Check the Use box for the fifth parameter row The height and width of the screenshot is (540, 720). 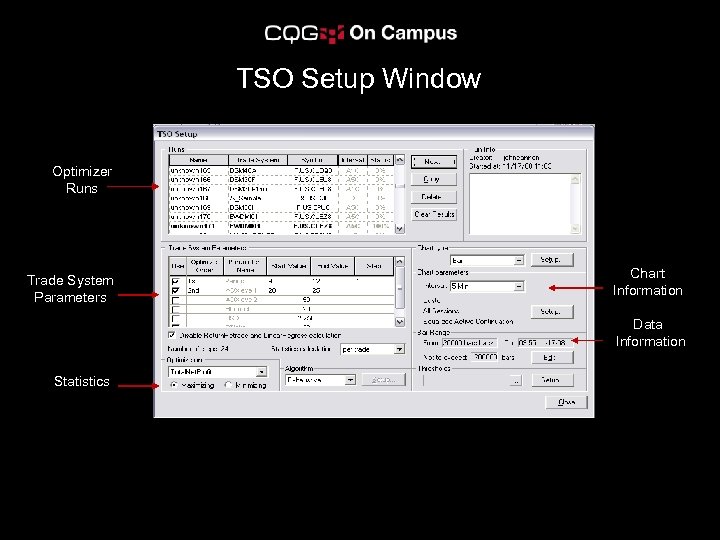click(175, 318)
